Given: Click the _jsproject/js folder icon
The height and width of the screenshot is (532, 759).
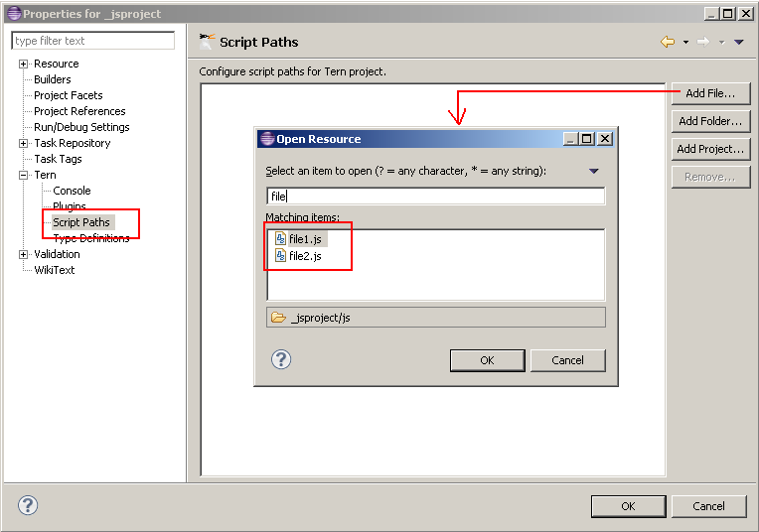Looking at the screenshot, I should pyautogui.click(x=279, y=318).
